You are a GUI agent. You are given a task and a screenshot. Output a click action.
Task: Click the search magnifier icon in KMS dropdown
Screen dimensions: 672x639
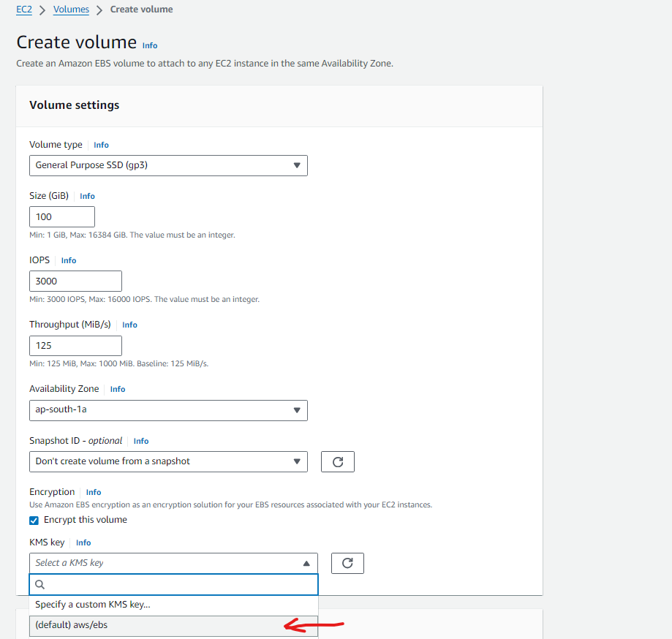tap(40, 584)
